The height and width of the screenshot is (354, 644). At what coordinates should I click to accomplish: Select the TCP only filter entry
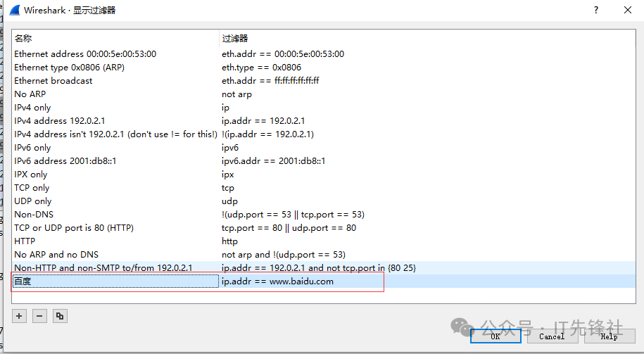click(x=32, y=188)
